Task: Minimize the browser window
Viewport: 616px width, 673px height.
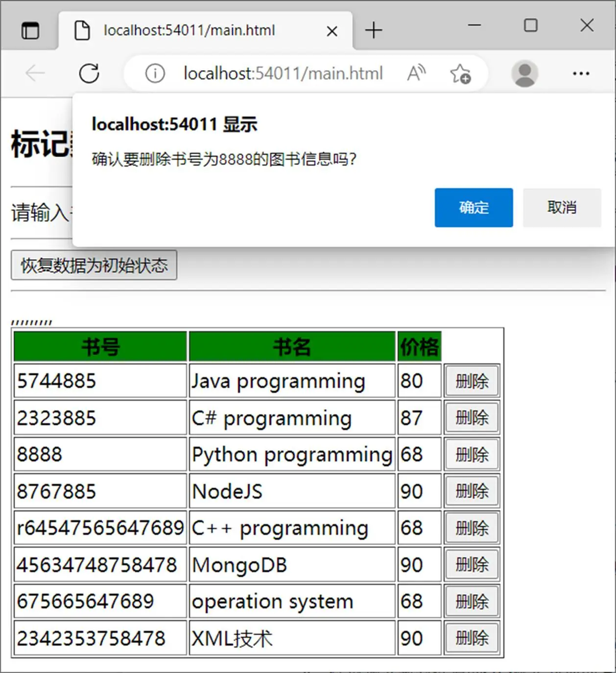Action: coord(474,25)
